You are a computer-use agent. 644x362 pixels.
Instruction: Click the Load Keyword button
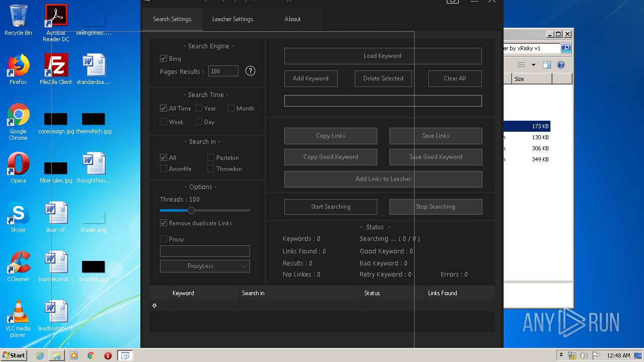[383, 56]
